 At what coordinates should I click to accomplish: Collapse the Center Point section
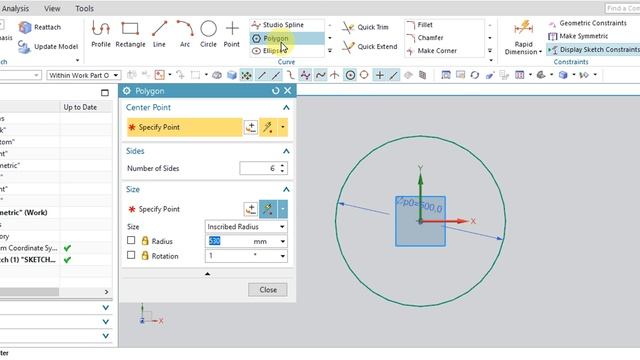point(286,108)
